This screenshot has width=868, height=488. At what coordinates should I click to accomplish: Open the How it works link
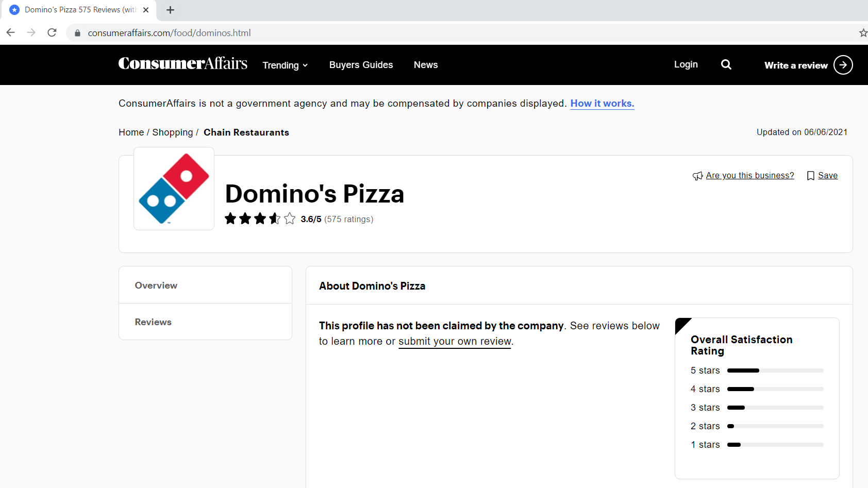coord(602,104)
